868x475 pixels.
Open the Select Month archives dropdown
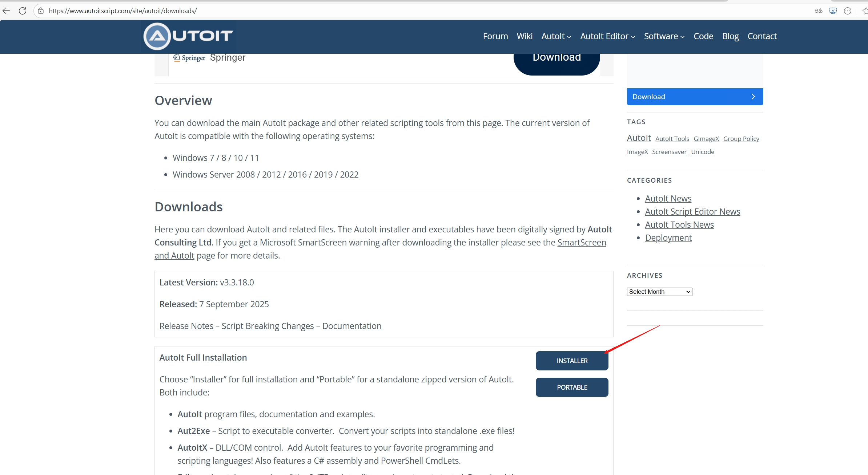[659, 292]
